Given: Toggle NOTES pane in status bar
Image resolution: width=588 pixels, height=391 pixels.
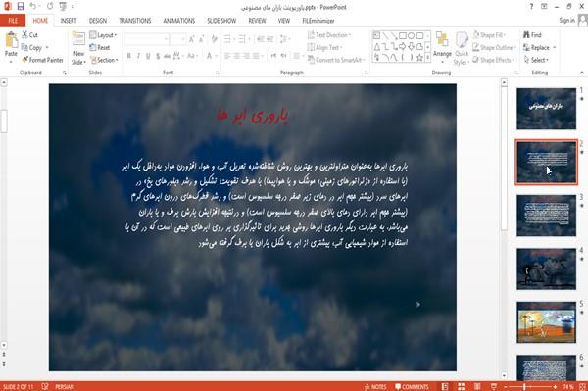Looking at the screenshot, I should (375, 387).
